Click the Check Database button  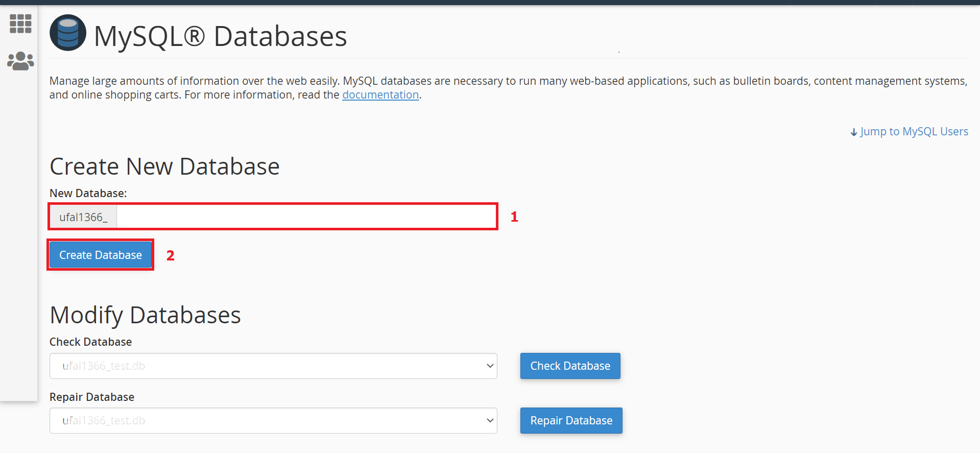570,366
